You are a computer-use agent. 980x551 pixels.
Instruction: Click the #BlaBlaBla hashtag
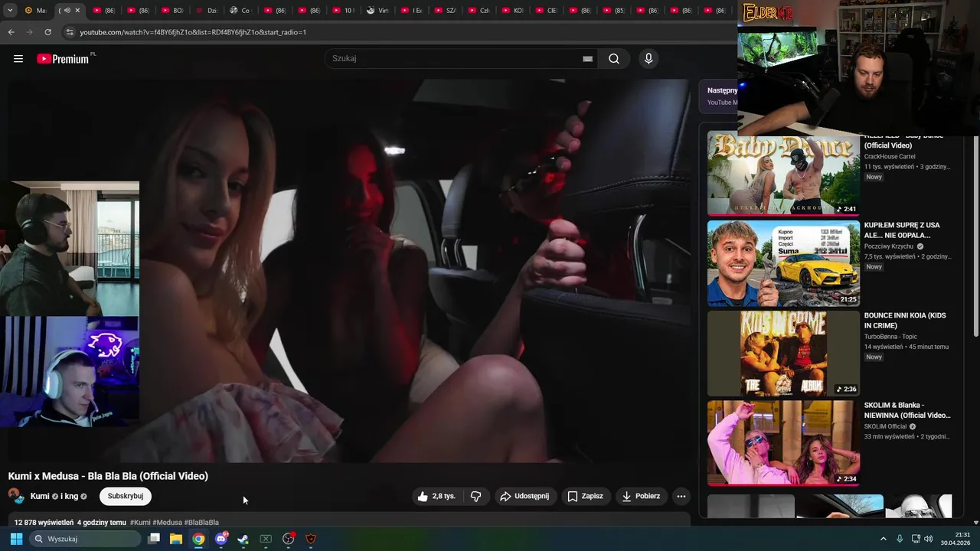(201, 523)
